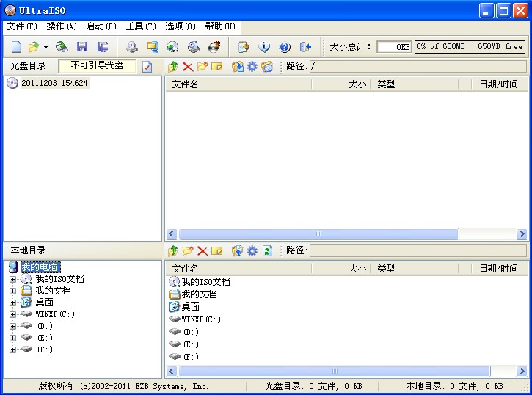Image resolution: width=532 pixels, height=395 pixels.
Task: Click the disc pane 路径 field
Action: (418, 66)
